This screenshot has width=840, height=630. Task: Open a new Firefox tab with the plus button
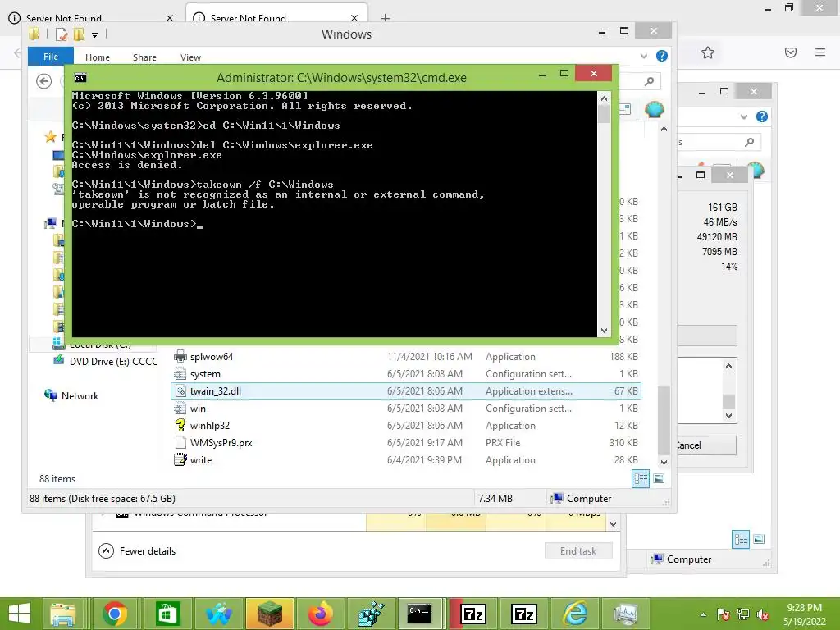(x=386, y=18)
